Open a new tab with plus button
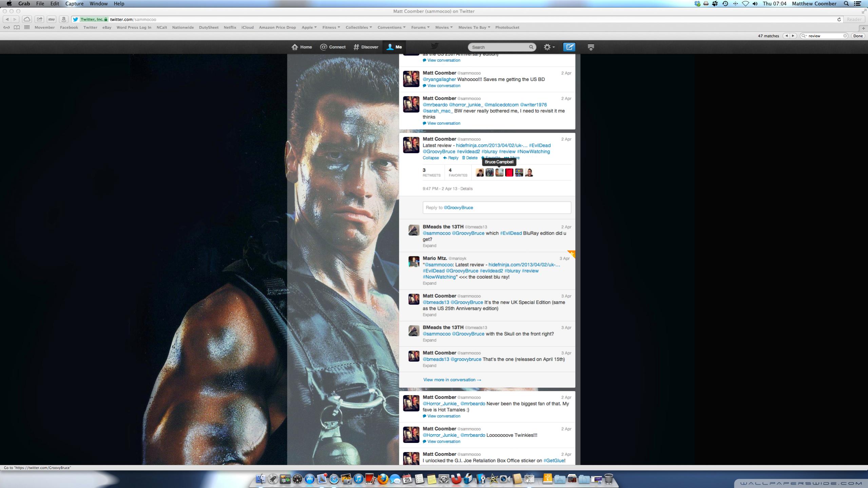The height and width of the screenshot is (488, 868). [864, 28]
